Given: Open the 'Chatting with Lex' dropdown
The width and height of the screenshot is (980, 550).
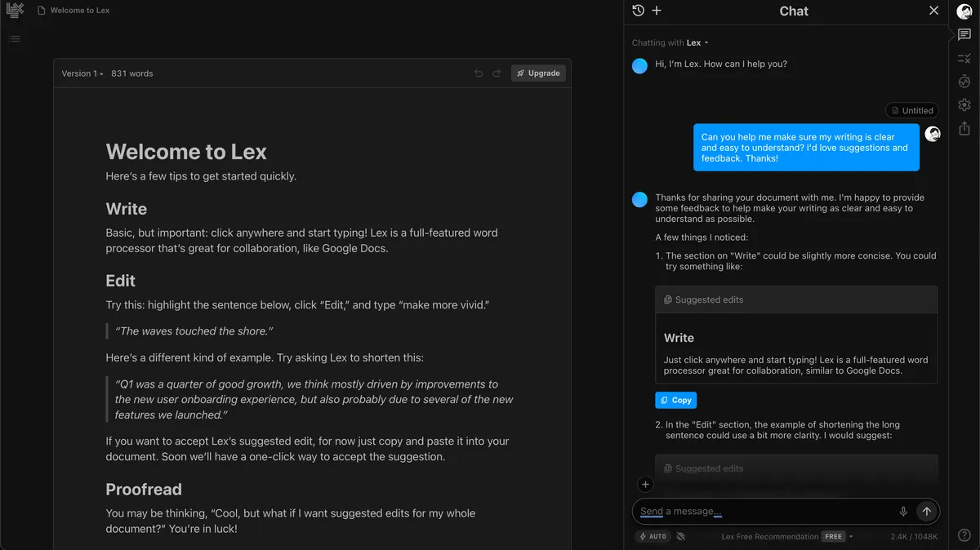Looking at the screenshot, I should pyautogui.click(x=670, y=42).
